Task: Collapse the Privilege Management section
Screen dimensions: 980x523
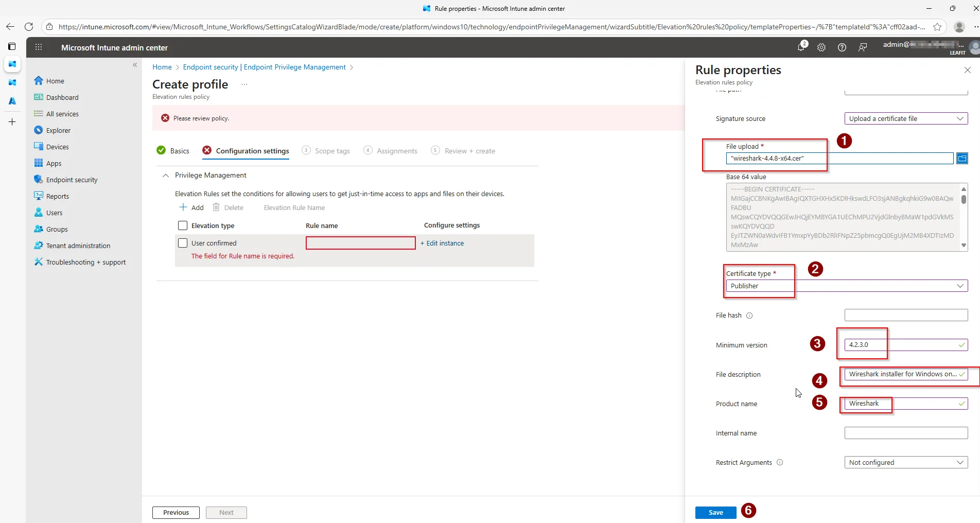Action: (x=166, y=176)
